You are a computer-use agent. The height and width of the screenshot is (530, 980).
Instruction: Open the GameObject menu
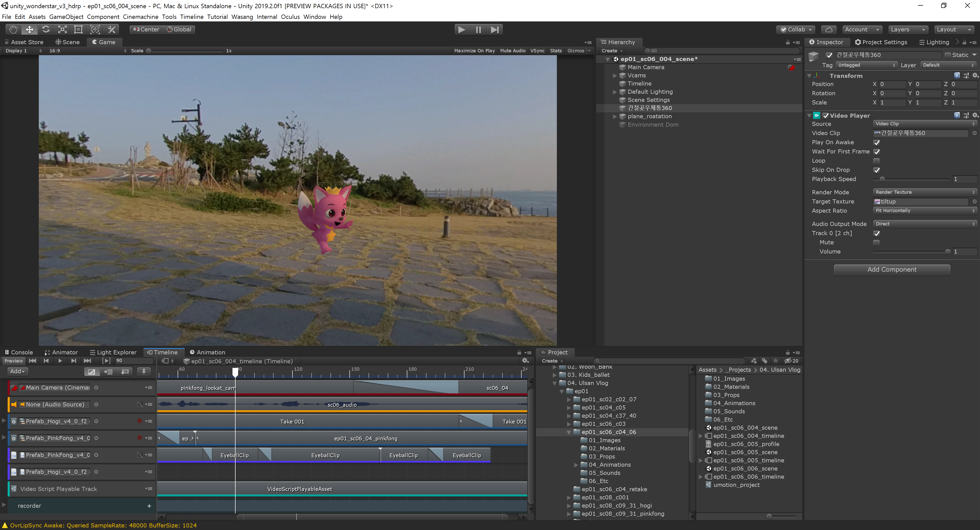pos(66,17)
